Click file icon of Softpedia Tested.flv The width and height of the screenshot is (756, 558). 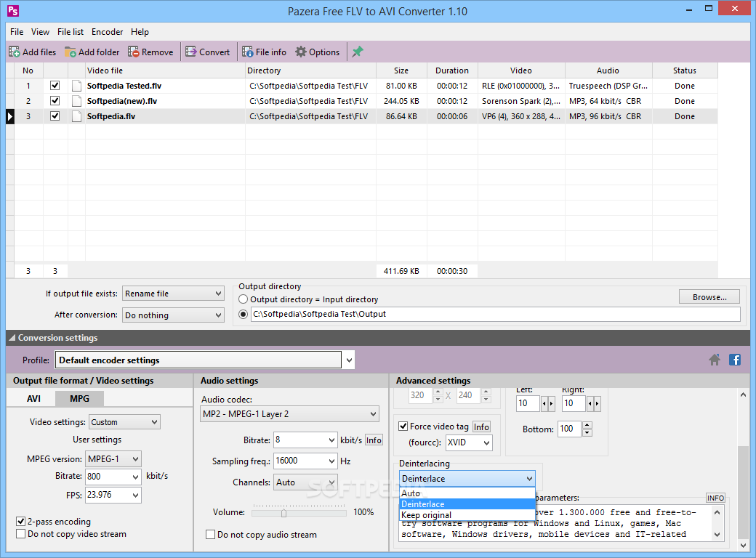click(76, 86)
